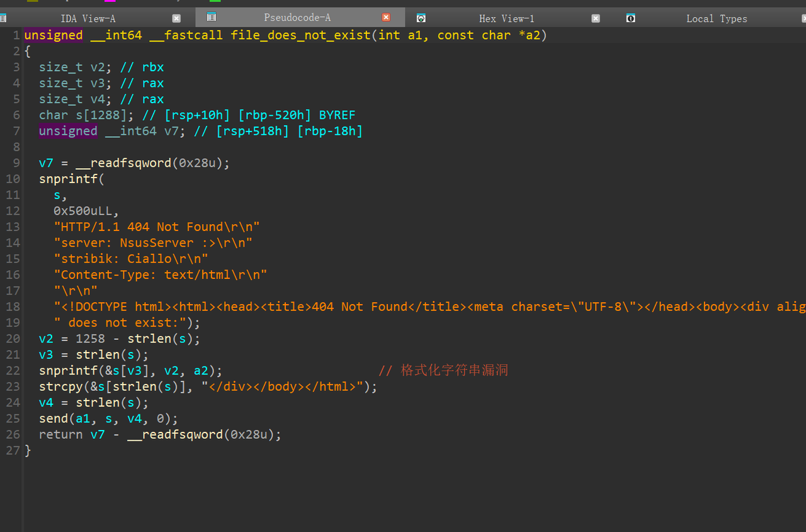Switch to the IDA View-A tab
Screen dimensions: 806x532
88,18
